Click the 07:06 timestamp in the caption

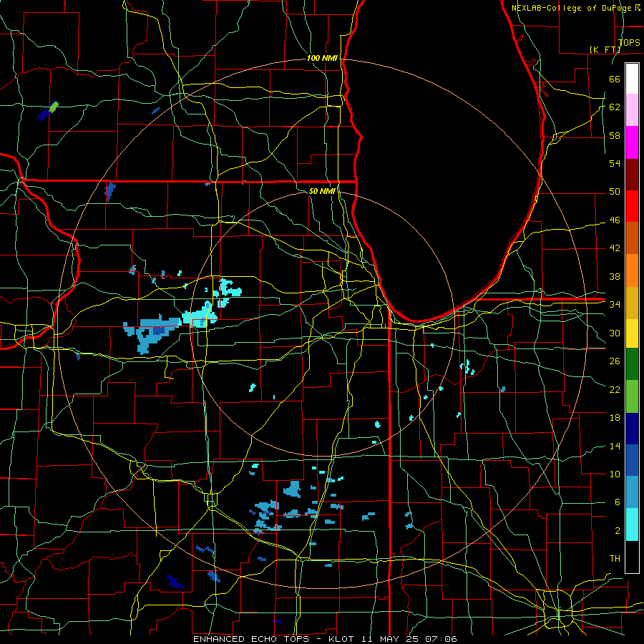[x=441, y=639]
